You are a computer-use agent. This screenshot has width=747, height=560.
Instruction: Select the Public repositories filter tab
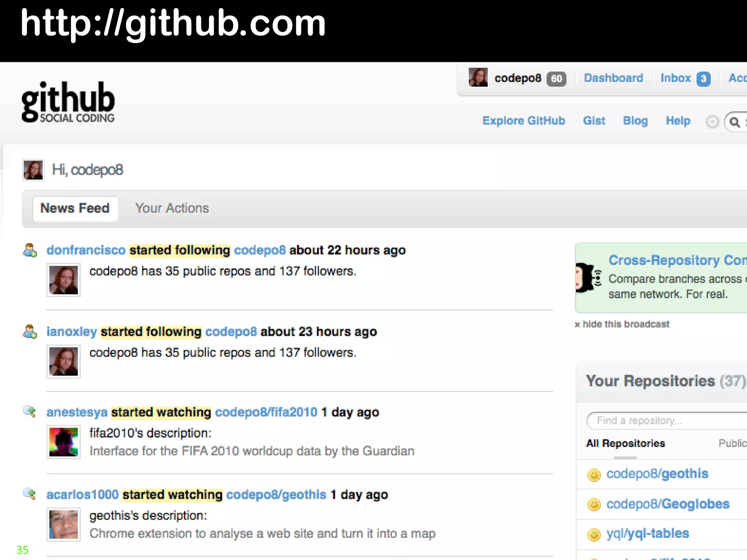pos(732,443)
